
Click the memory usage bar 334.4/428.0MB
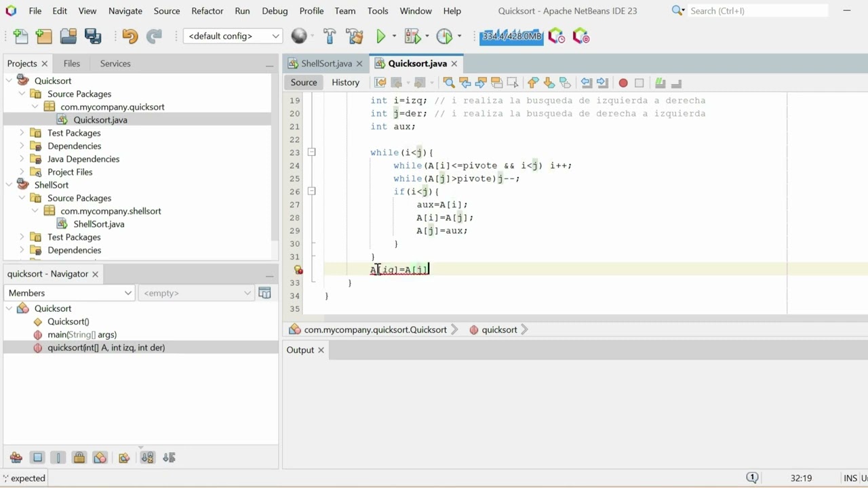tap(511, 36)
